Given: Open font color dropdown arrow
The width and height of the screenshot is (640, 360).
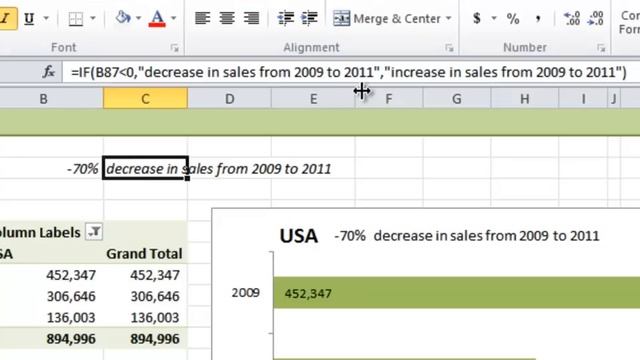Looking at the screenshot, I should pyautogui.click(x=173, y=18).
